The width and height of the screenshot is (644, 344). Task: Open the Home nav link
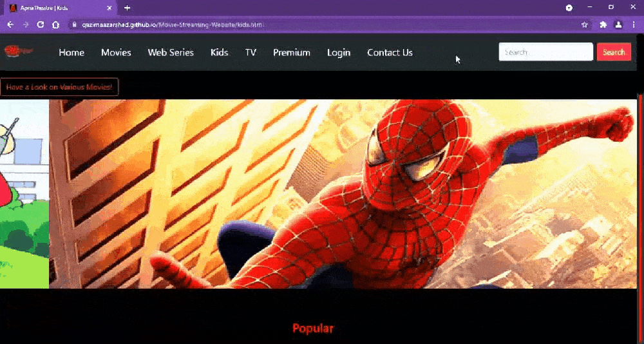(x=71, y=53)
